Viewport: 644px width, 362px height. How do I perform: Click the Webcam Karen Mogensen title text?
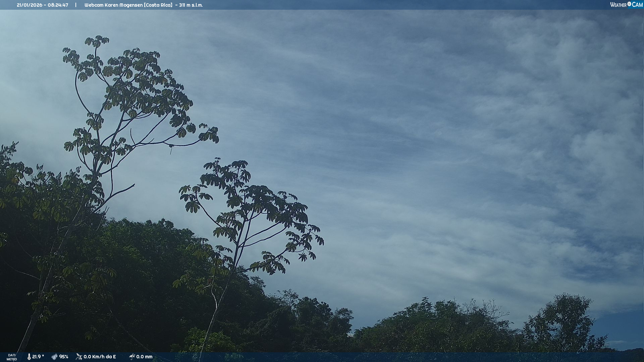[113, 5]
